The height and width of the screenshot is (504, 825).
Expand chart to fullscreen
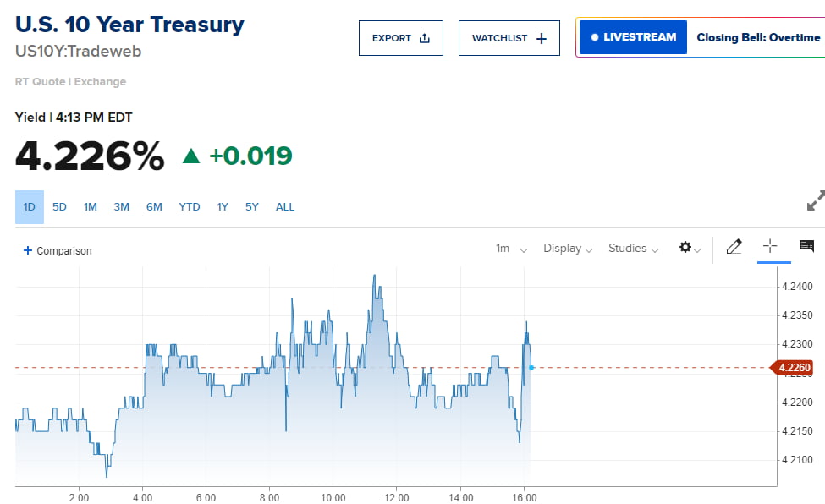(x=815, y=201)
